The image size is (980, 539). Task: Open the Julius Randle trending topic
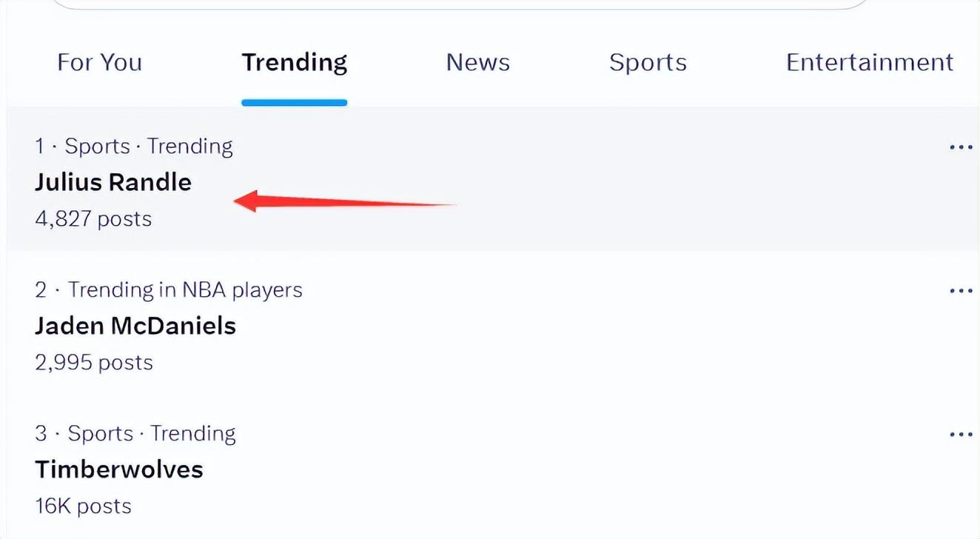[x=113, y=182]
